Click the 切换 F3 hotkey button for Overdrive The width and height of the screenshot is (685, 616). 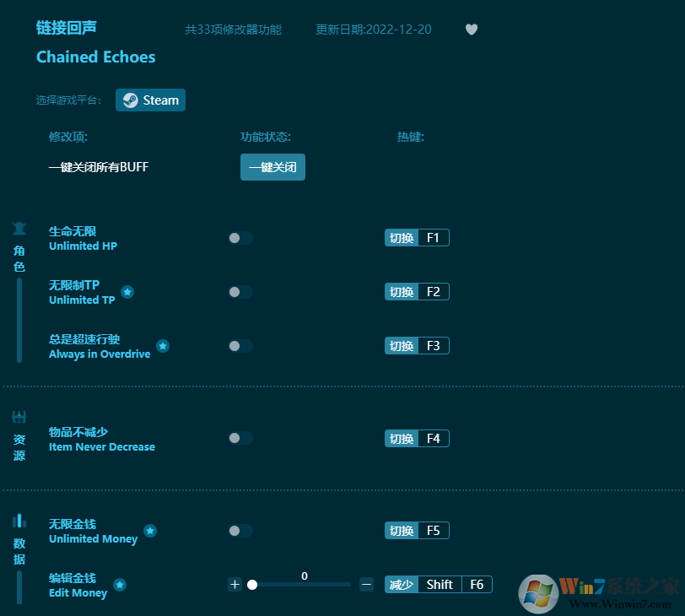(x=417, y=345)
